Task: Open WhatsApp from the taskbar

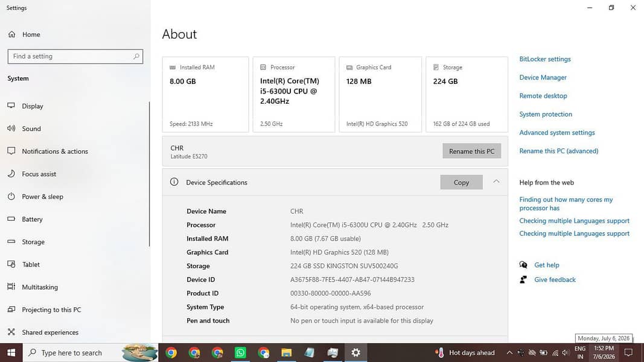Action: (x=240, y=352)
